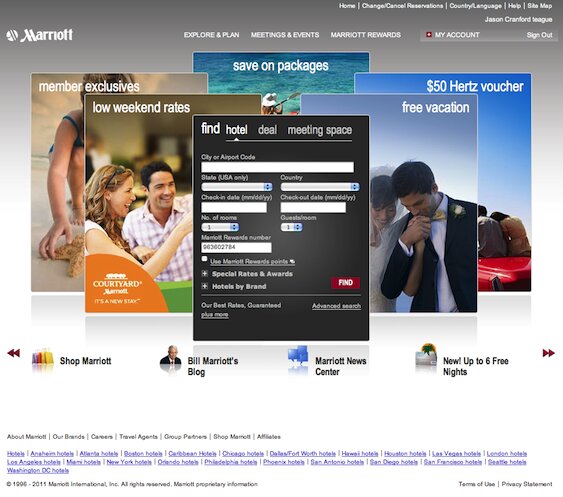This screenshot has width=563, height=497.
Task: Open Explore & Plan menu
Action: pos(211,35)
